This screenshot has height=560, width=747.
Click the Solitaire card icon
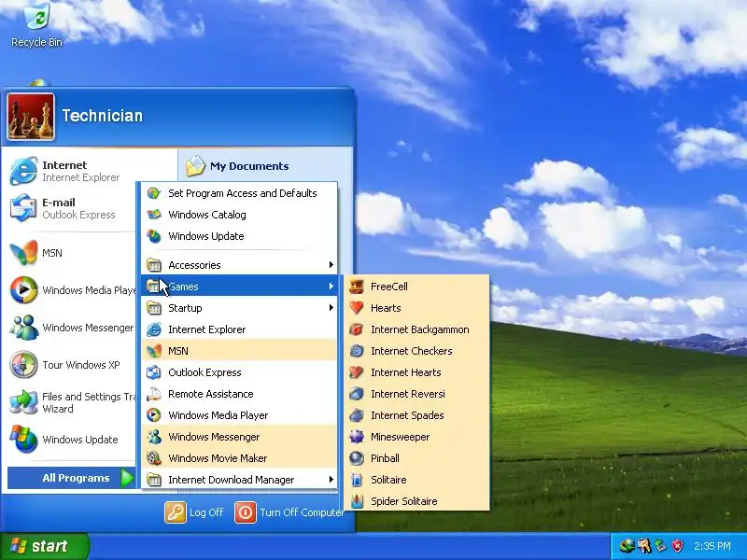click(357, 480)
